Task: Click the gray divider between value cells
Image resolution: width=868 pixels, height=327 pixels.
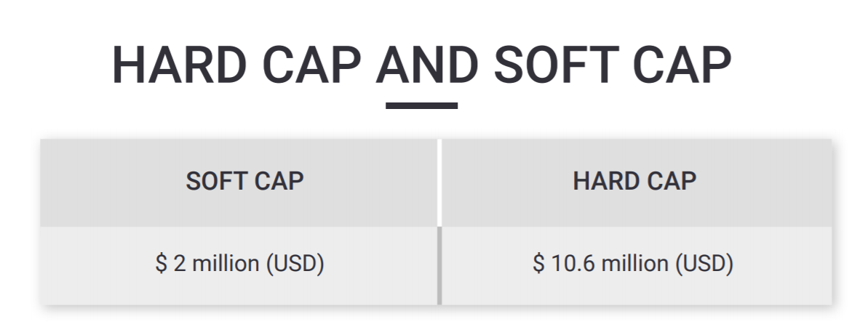Action: click(439, 265)
